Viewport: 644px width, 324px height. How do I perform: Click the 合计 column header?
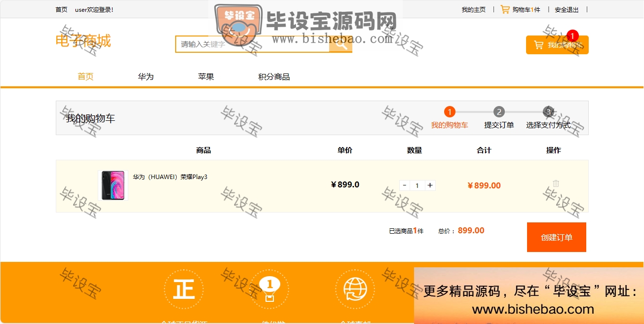[484, 150]
